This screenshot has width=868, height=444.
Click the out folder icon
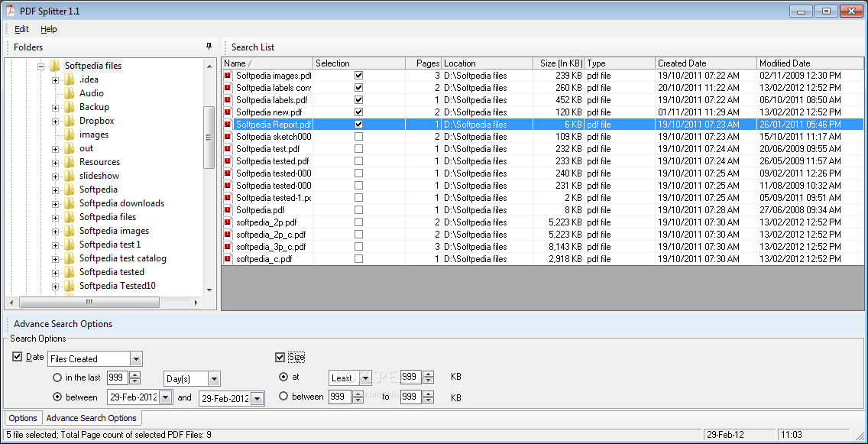point(69,148)
